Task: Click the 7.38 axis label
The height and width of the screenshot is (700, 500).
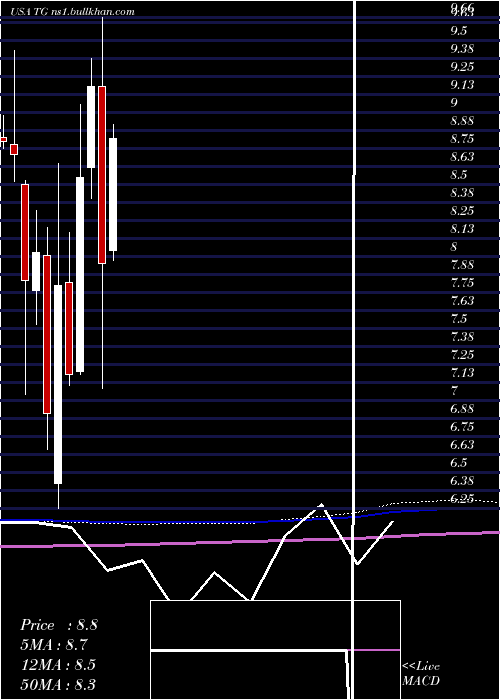Action: click(x=462, y=337)
